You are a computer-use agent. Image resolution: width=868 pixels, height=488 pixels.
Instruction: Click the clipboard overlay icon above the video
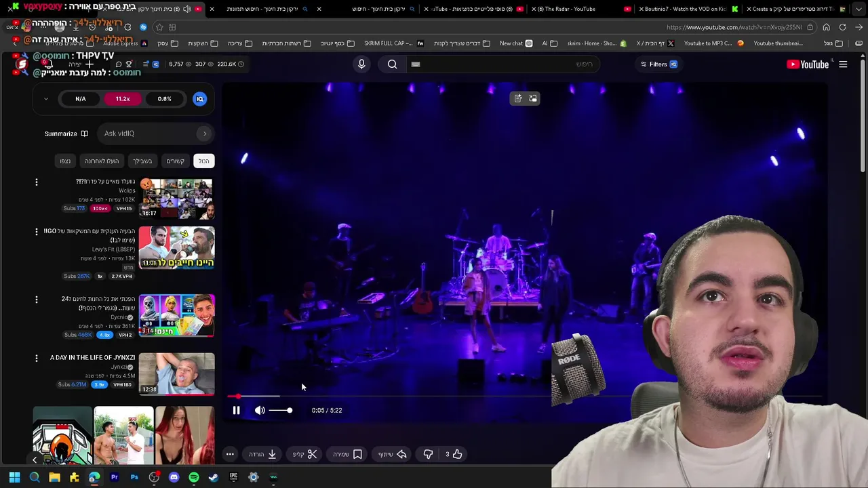518,99
